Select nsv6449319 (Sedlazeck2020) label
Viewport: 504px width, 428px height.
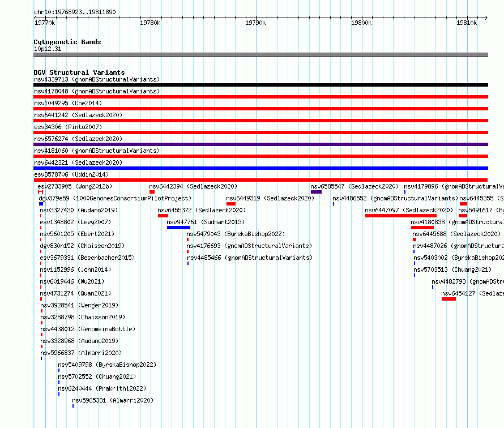coord(270,198)
